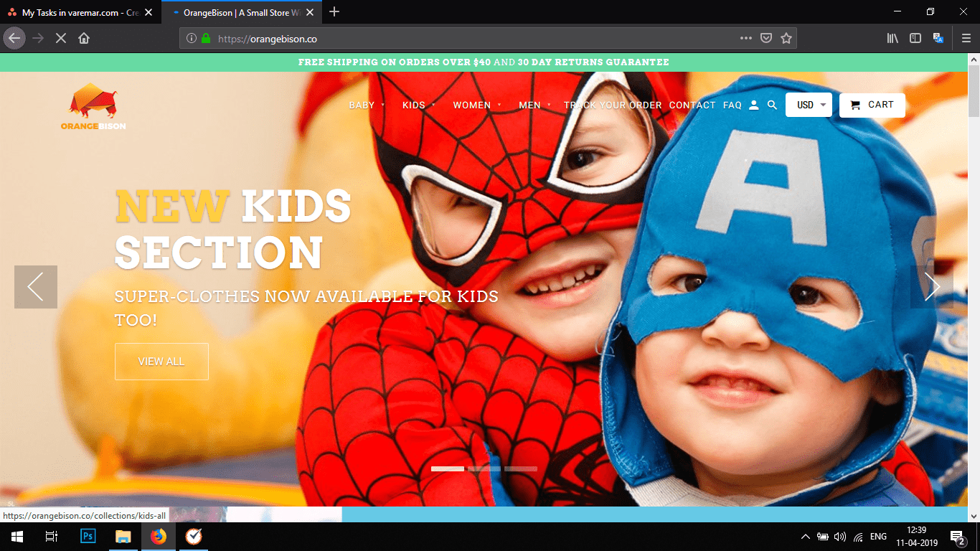Open the site search magnifier icon
The width and height of the screenshot is (980, 551).
pyautogui.click(x=772, y=105)
